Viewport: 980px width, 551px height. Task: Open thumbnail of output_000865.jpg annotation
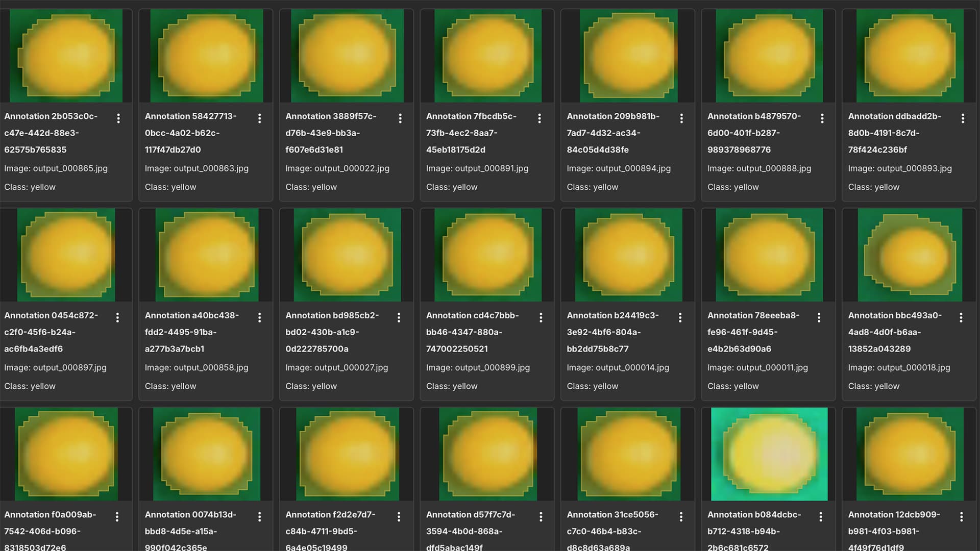66,56
